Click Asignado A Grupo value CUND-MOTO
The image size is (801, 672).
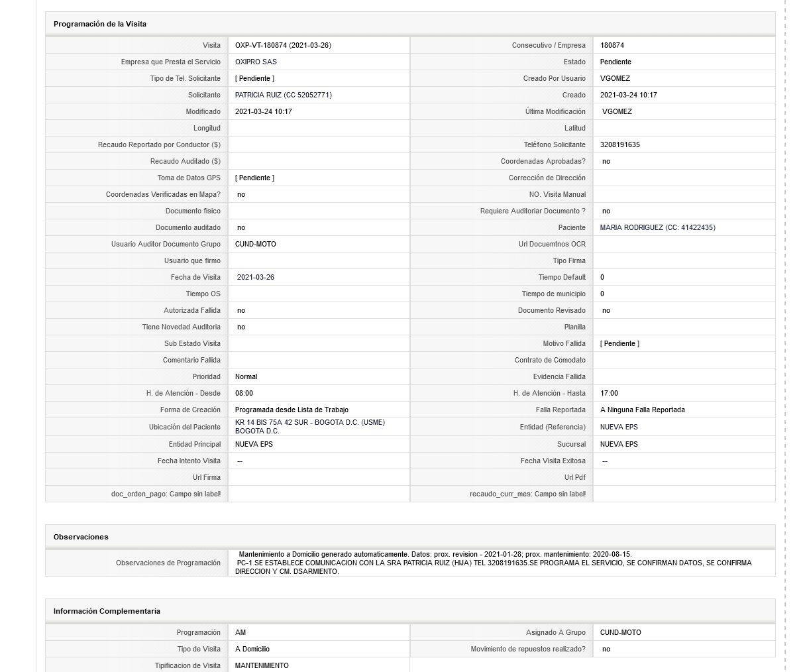pos(621,632)
